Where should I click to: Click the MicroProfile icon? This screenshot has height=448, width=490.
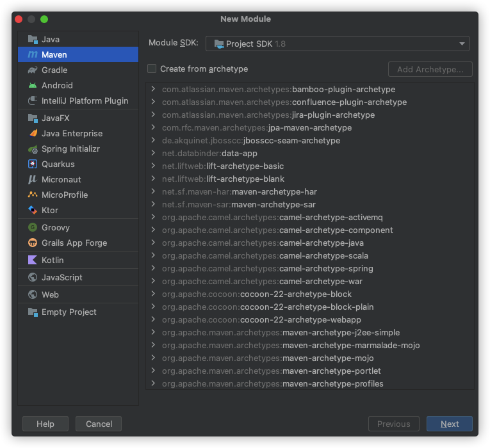pos(33,195)
